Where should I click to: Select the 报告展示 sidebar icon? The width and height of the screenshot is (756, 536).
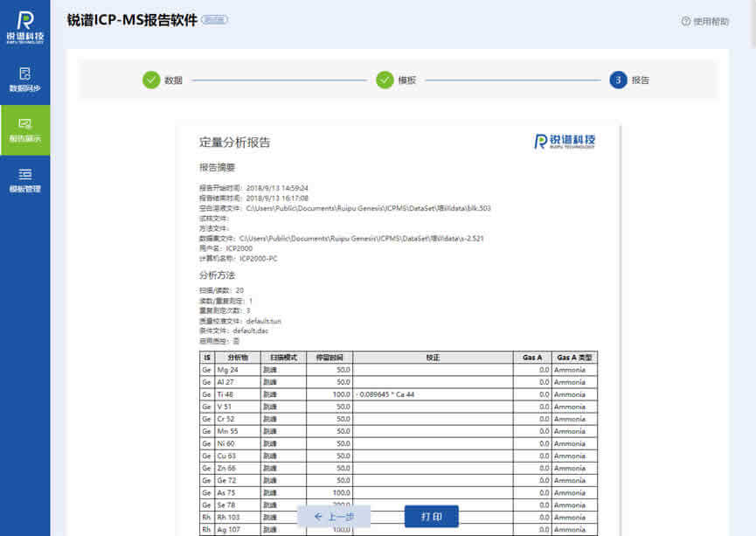pos(24,124)
